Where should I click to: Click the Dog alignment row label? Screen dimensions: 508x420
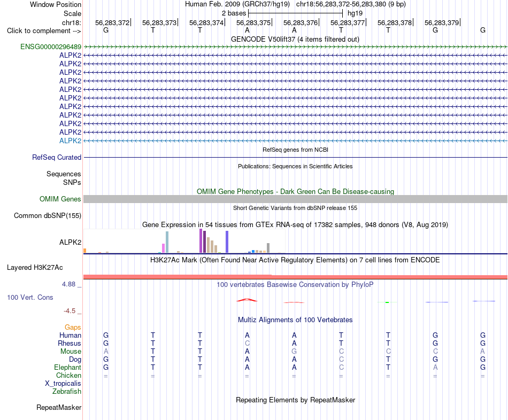tap(75, 360)
